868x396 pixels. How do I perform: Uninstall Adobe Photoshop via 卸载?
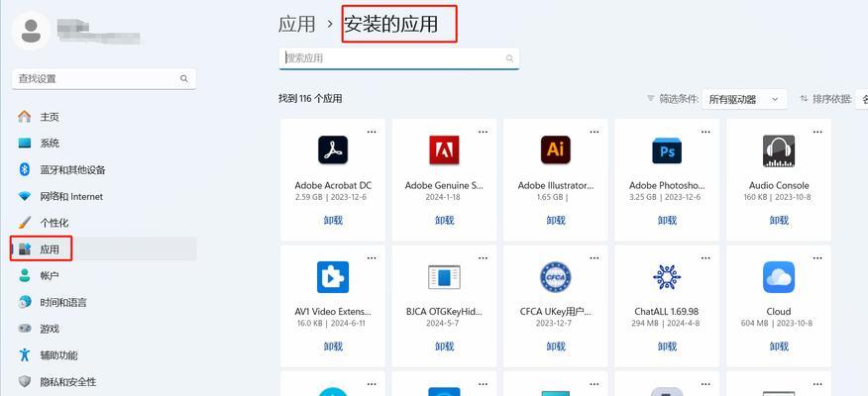[667, 220]
